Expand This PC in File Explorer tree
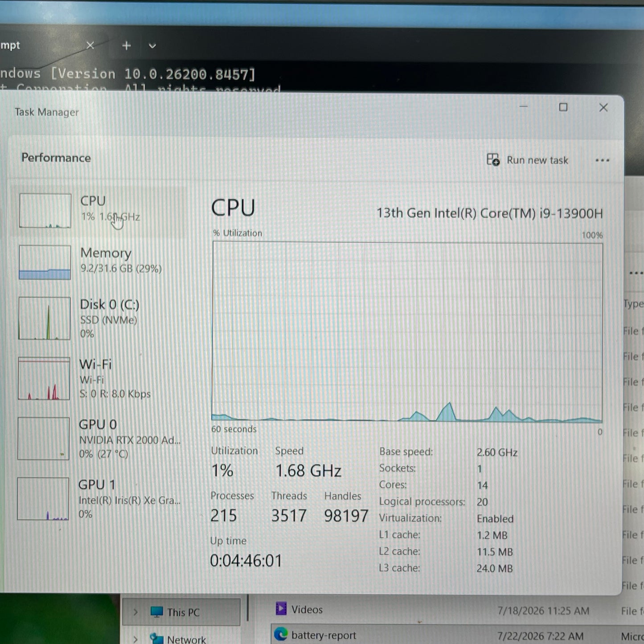The height and width of the screenshot is (644, 644). 135,612
